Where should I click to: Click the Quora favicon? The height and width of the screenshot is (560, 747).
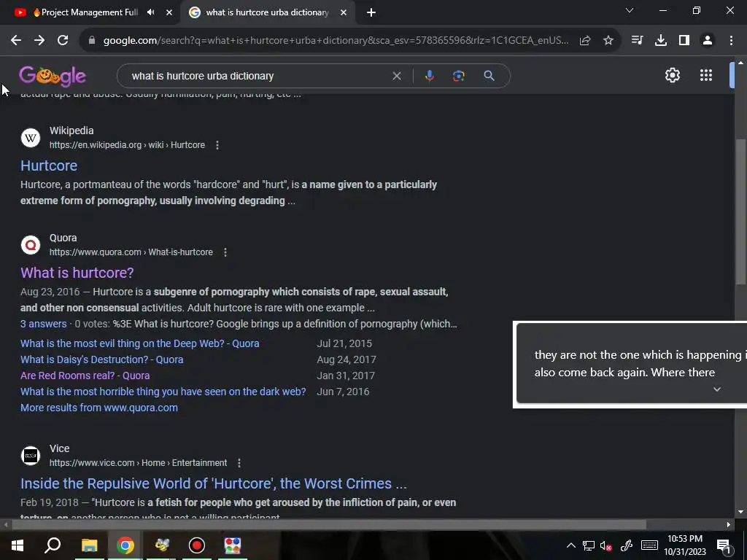coord(31,245)
